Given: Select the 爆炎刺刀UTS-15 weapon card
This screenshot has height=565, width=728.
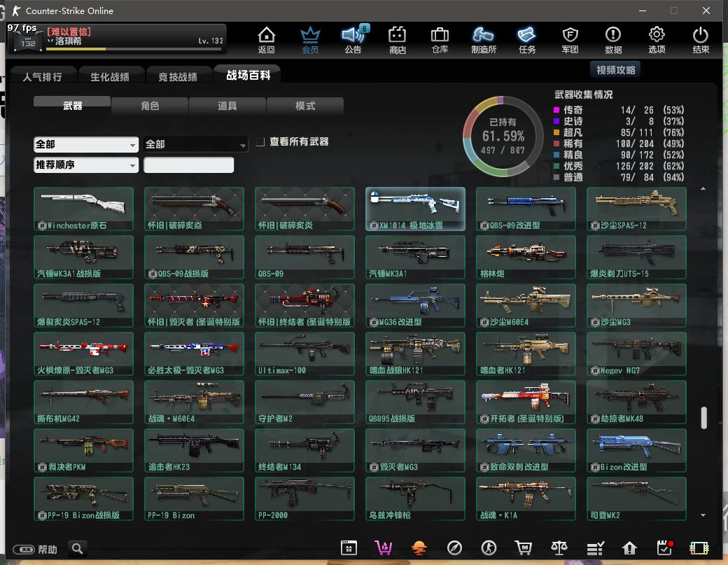Looking at the screenshot, I should (636, 257).
